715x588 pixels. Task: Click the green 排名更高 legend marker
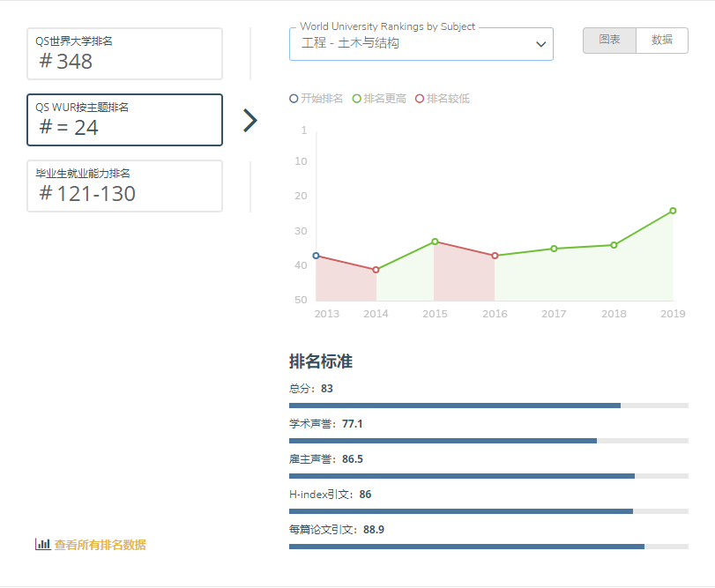coord(357,99)
